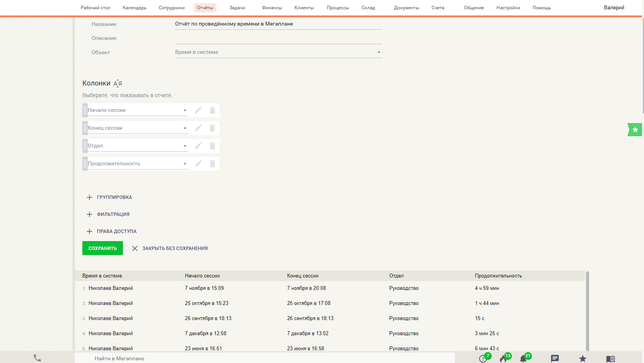Click the Продолжительность column header in preview

[x=498, y=276]
